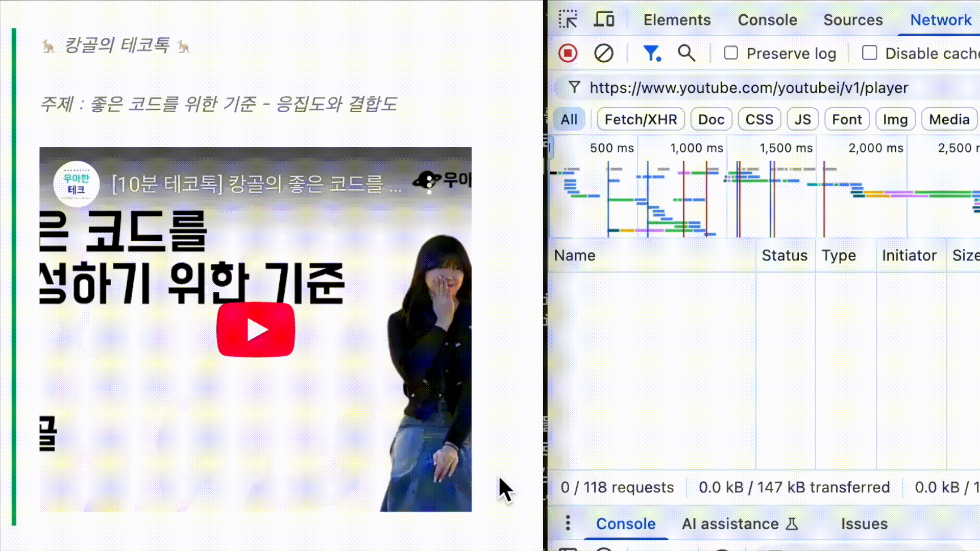Toggle the device emulation toolbar
The image size is (980, 551).
[604, 19]
